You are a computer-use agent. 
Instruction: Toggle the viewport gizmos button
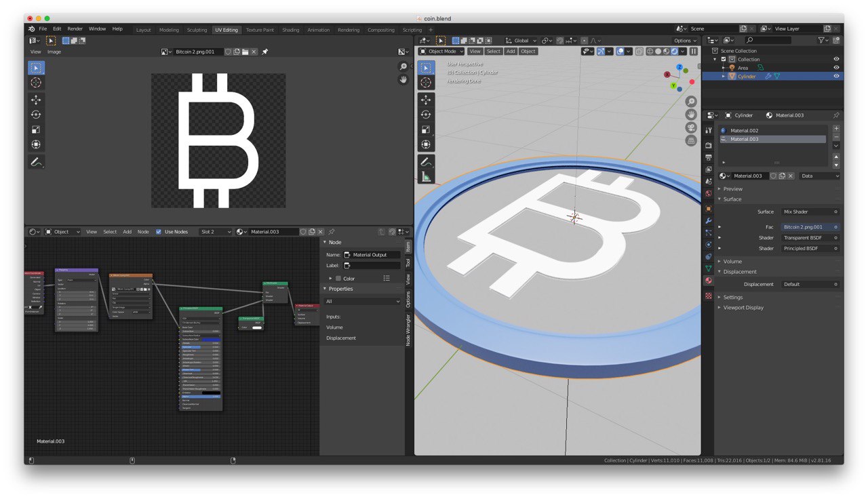pos(600,51)
